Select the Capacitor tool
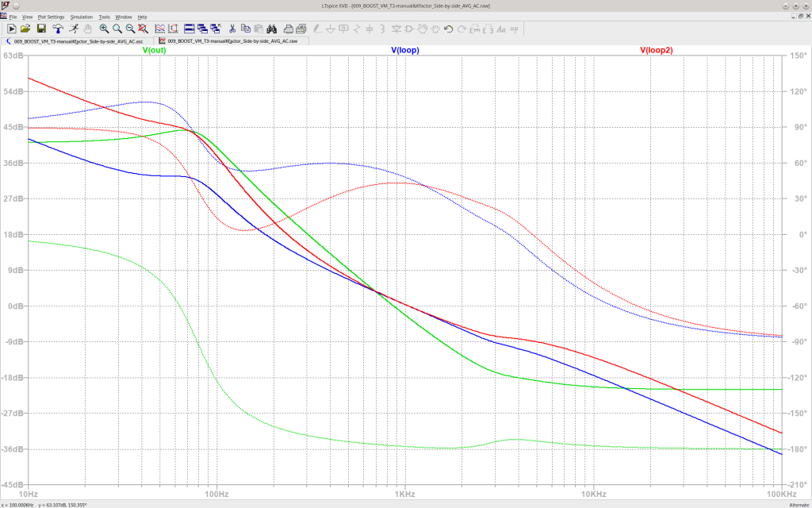Image resolution: width=812 pixels, height=508 pixels. pos(370,29)
